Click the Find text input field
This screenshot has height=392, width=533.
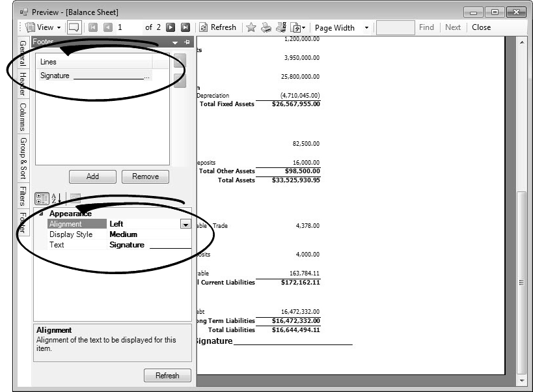(x=395, y=27)
